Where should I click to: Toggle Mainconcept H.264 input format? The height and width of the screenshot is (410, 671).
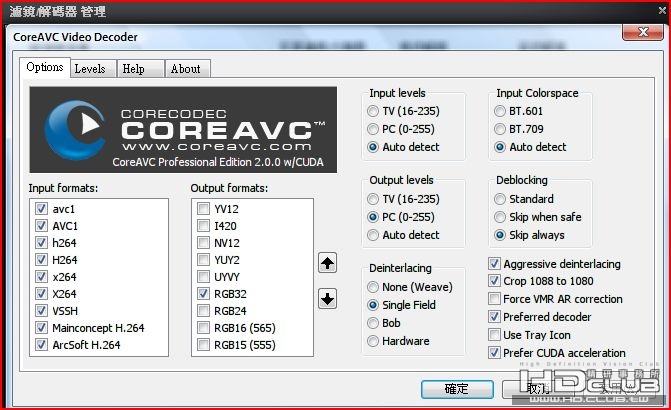[x=41, y=328]
